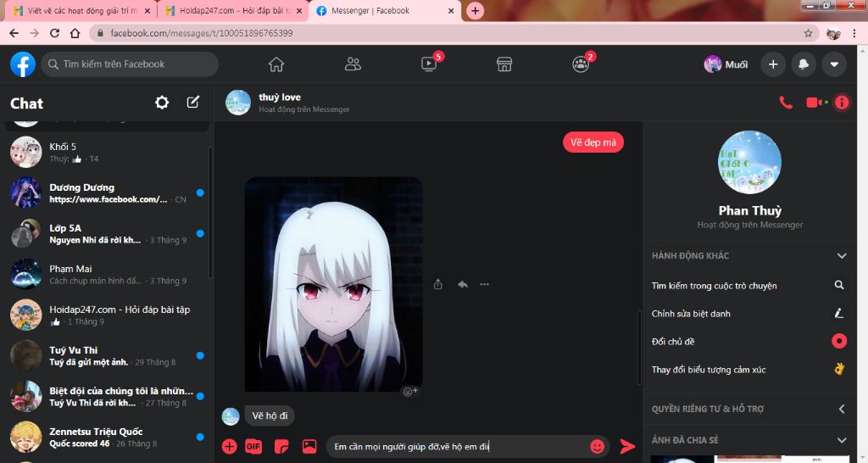Click the address bar URL
Screen dimensions: 868x463
[202, 33]
